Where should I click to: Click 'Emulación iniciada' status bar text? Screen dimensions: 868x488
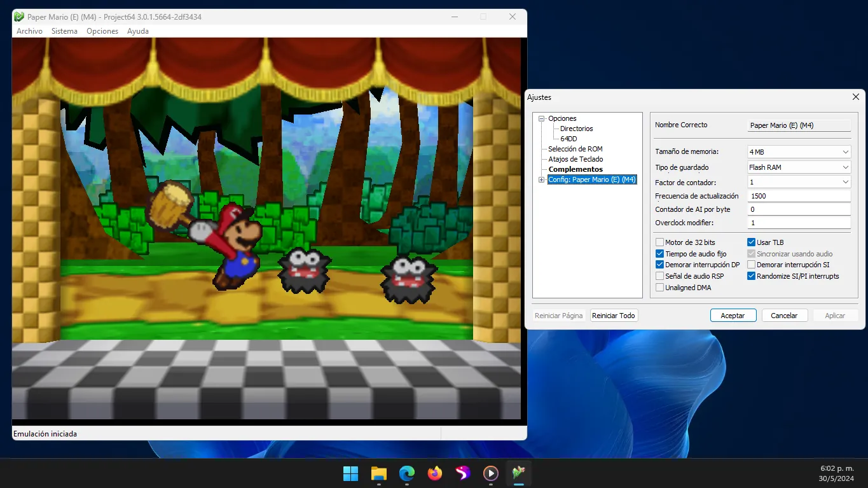coord(45,434)
